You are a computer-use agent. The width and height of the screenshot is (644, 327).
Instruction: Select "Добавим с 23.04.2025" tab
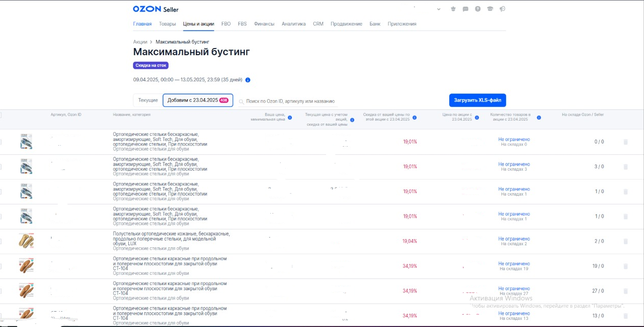[x=198, y=100]
